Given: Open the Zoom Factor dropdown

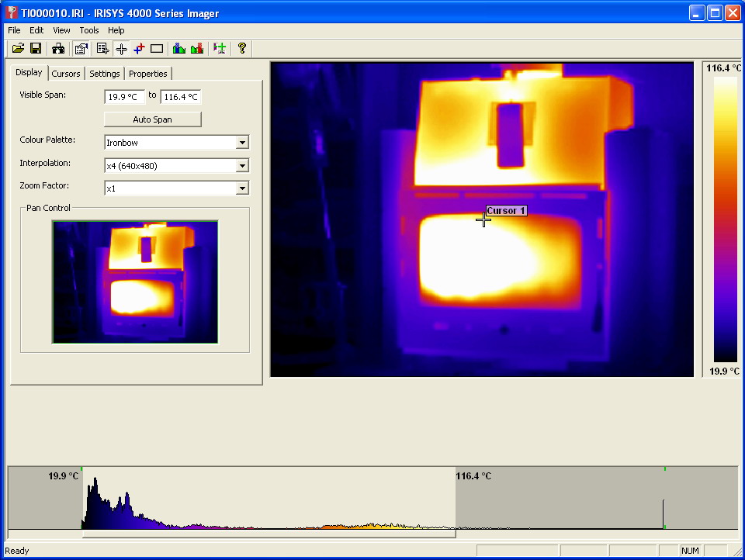Looking at the screenshot, I should [x=242, y=188].
